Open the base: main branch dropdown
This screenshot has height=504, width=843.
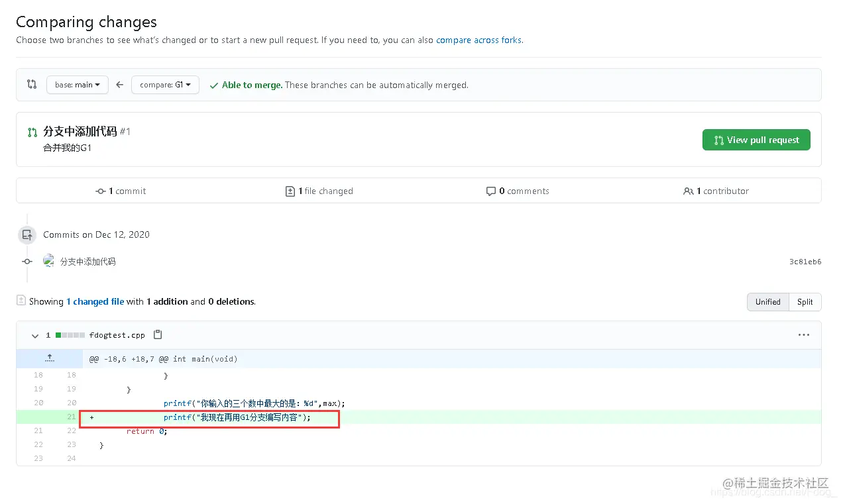[78, 85]
